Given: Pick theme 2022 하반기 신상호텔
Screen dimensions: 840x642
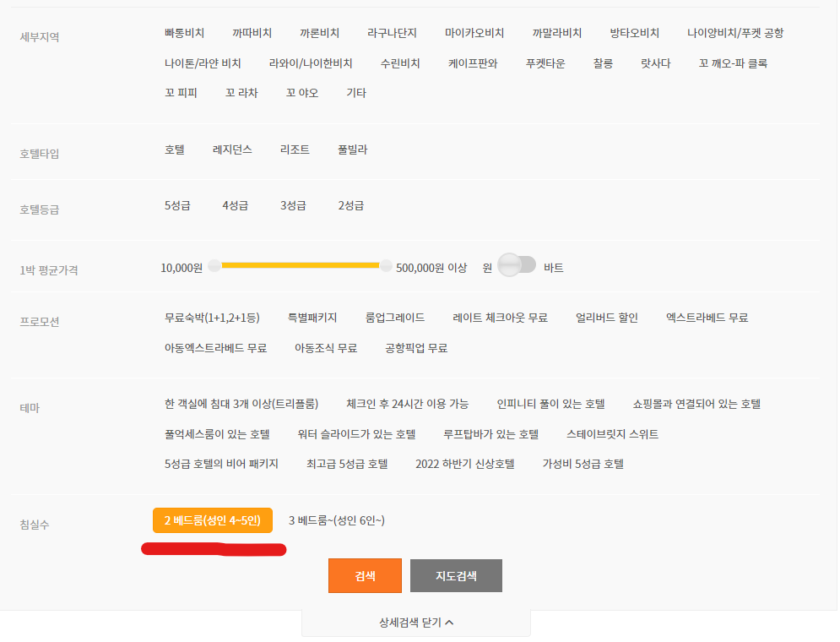Looking at the screenshot, I should pyautogui.click(x=464, y=464).
